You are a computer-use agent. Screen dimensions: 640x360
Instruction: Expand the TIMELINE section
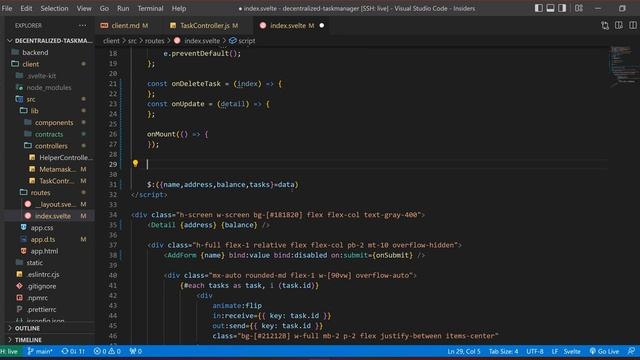[x=28, y=340]
